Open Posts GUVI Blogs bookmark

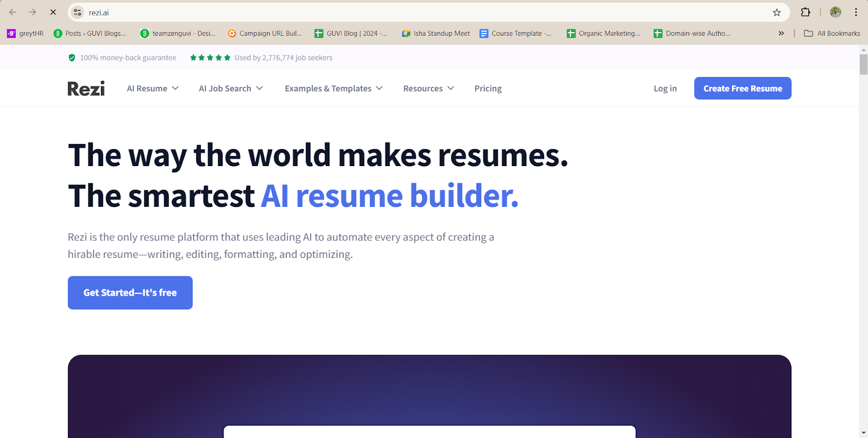tap(90, 33)
